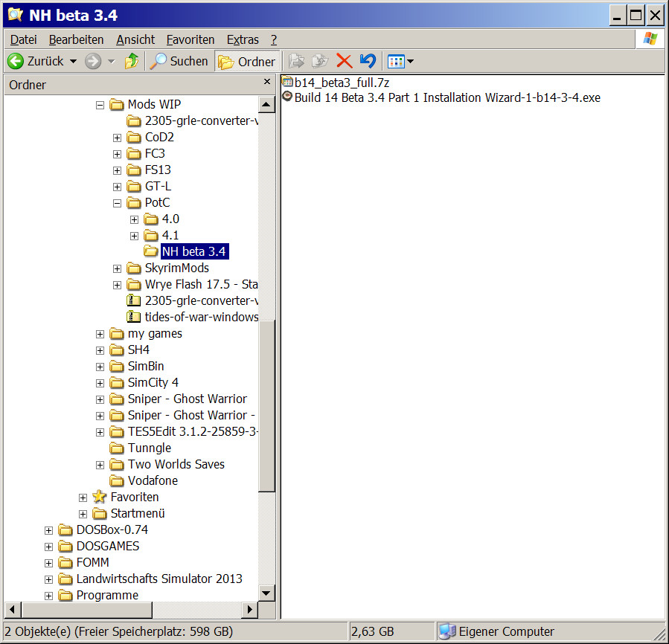Image resolution: width=669 pixels, height=644 pixels.
Task: Expand the CoD2 folder
Action: tap(117, 138)
